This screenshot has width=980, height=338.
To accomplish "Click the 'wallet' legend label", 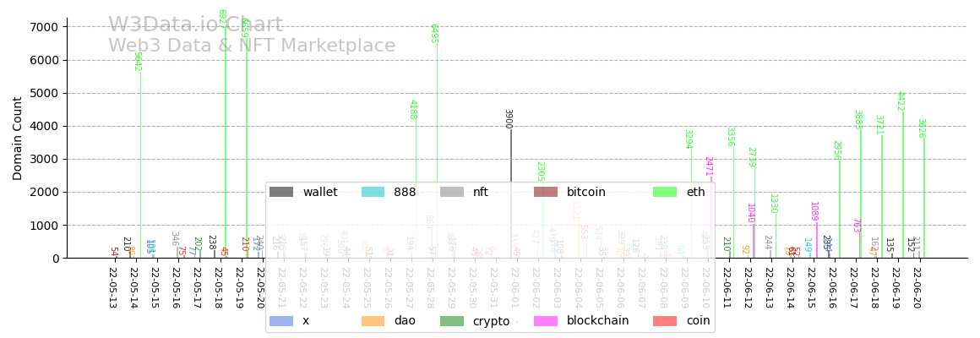I will coord(320,193).
